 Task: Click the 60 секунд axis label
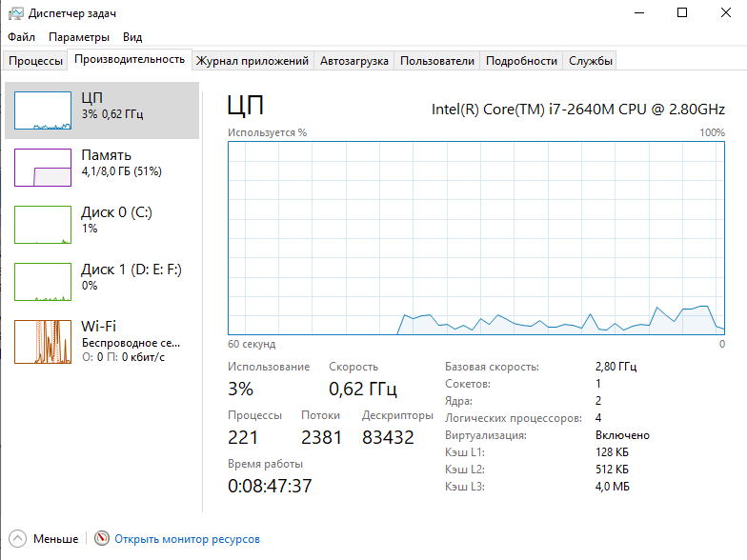252,344
